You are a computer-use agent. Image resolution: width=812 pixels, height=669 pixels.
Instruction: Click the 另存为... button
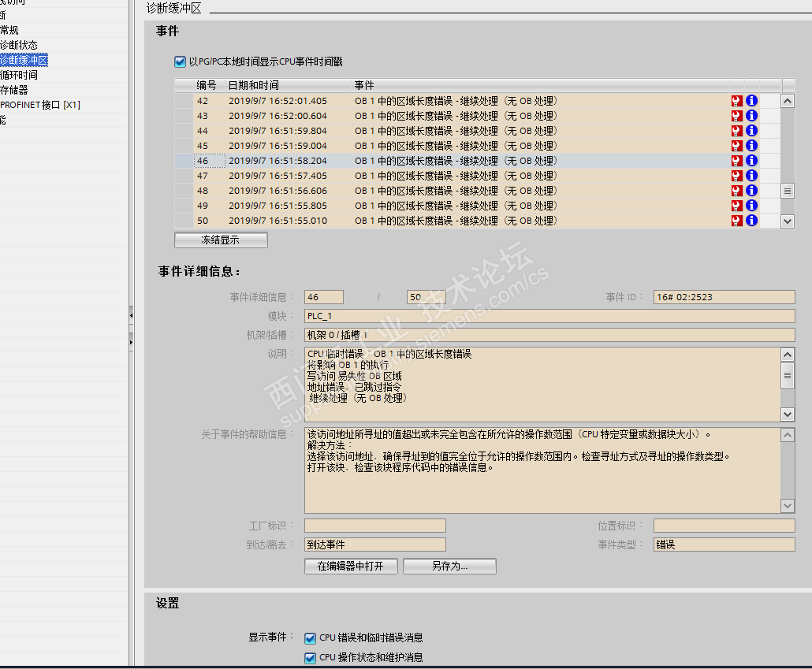[x=449, y=566]
